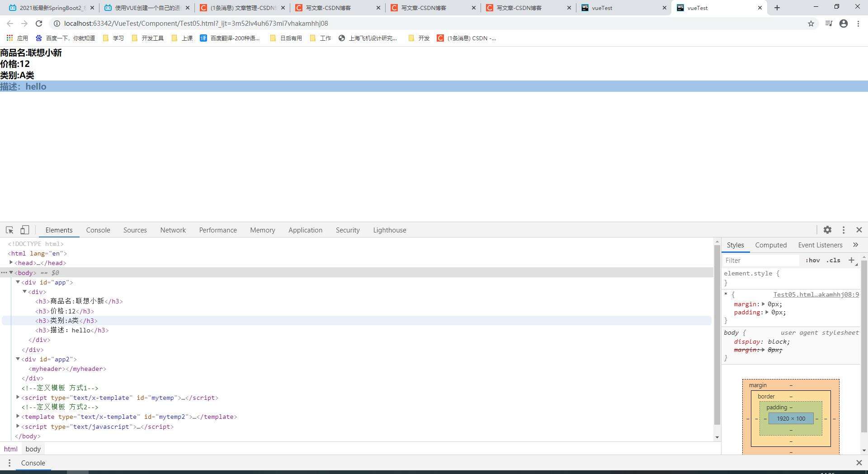Screen dimensions: 868x474
Task: Show more Styles pane tabs chevron
Action: tap(855, 245)
